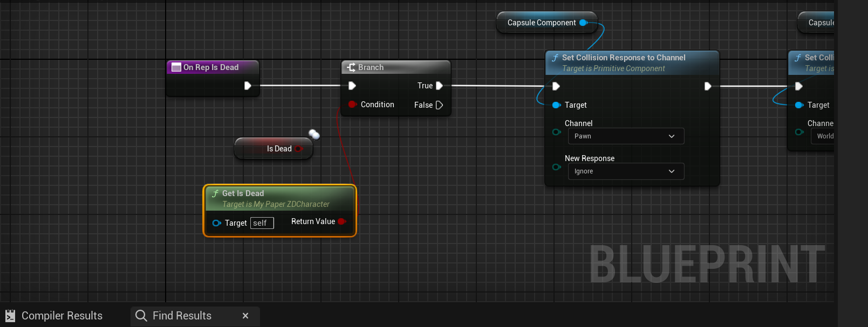Click the Branch node icon in header
Image resolution: width=868 pixels, height=327 pixels.
tap(351, 67)
